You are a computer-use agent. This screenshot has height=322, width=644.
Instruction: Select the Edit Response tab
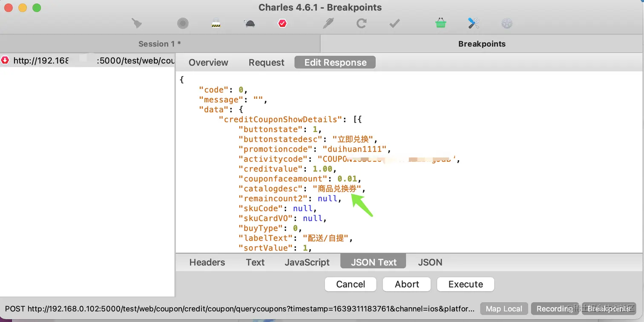click(335, 63)
